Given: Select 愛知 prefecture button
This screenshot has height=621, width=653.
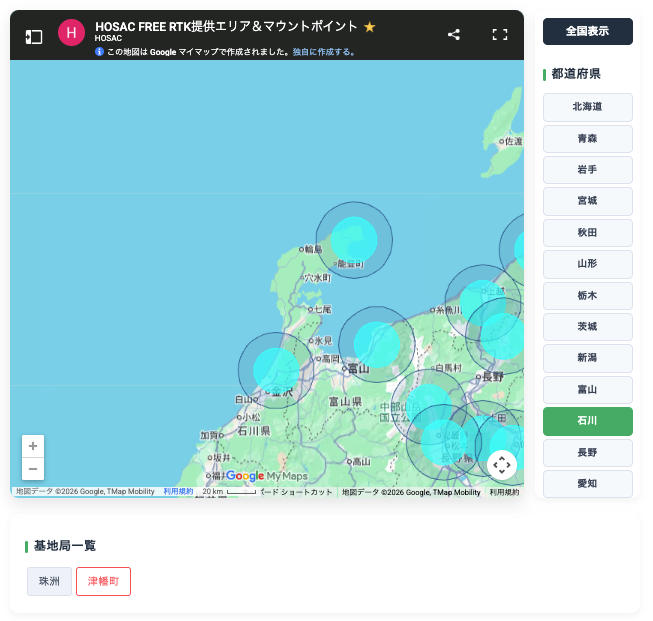Looking at the screenshot, I should pyautogui.click(x=588, y=484).
